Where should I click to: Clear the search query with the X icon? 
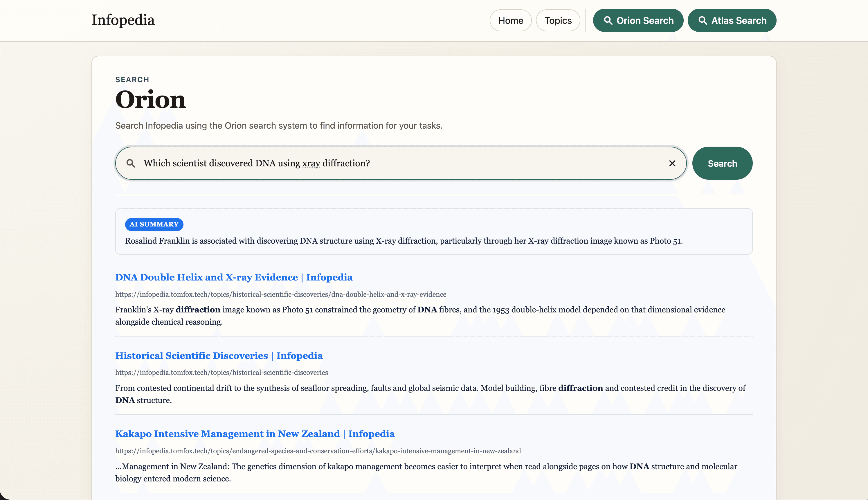[x=672, y=163]
